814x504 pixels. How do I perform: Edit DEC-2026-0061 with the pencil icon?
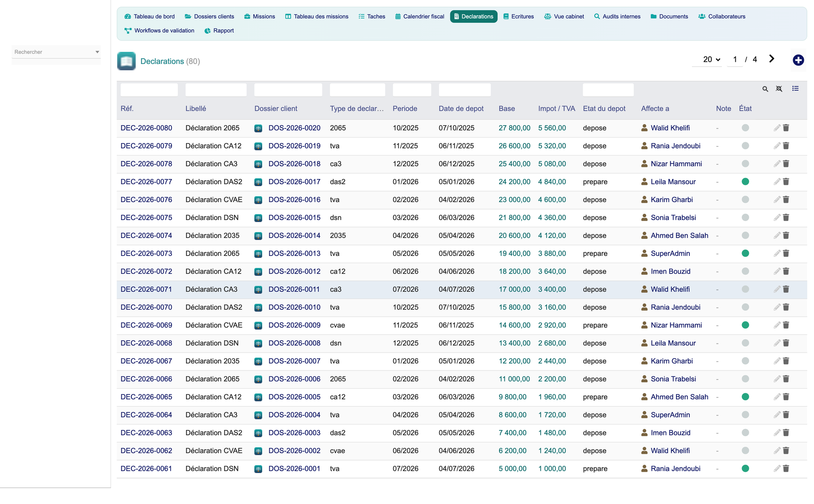777,468
